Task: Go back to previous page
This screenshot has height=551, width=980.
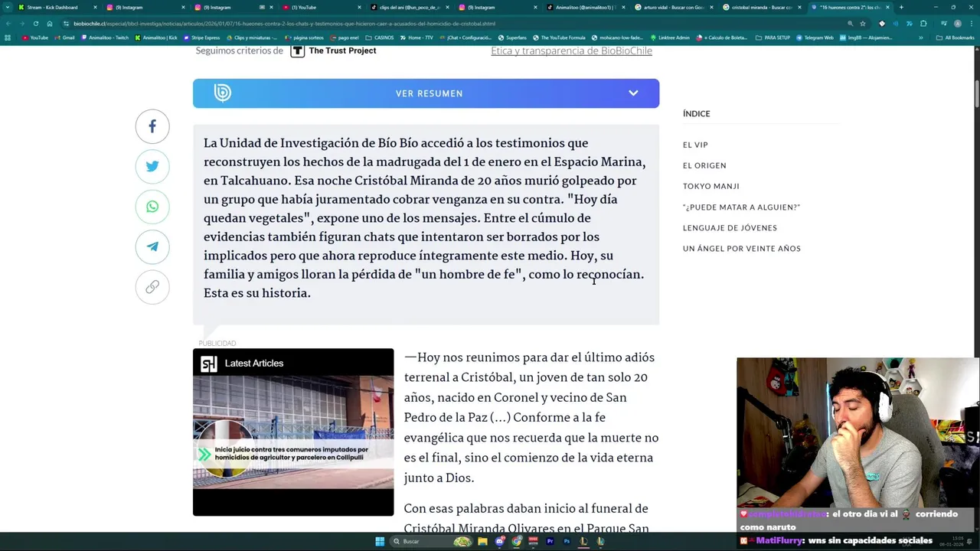Action: [x=8, y=24]
